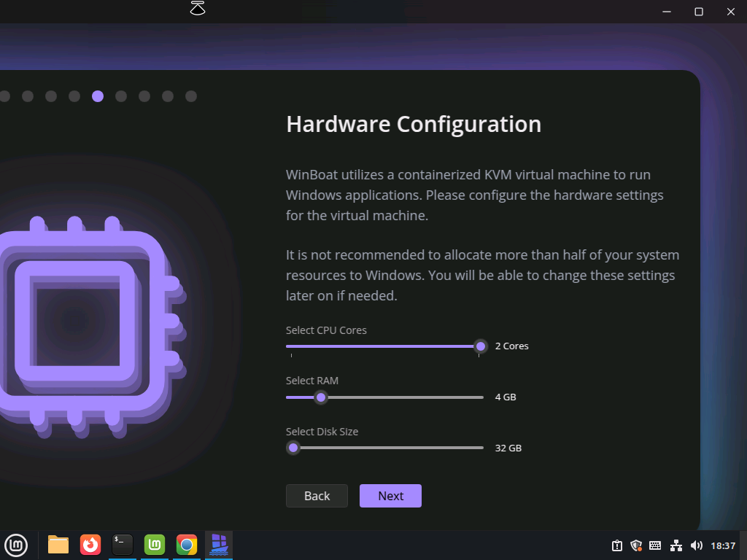Click the highlighted current step dot

tap(98, 96)
